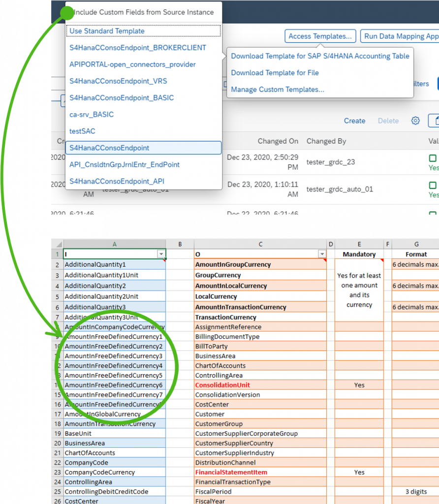Click the Delete button
Screen dimensions: 439x504
click(x=388, y=121)
